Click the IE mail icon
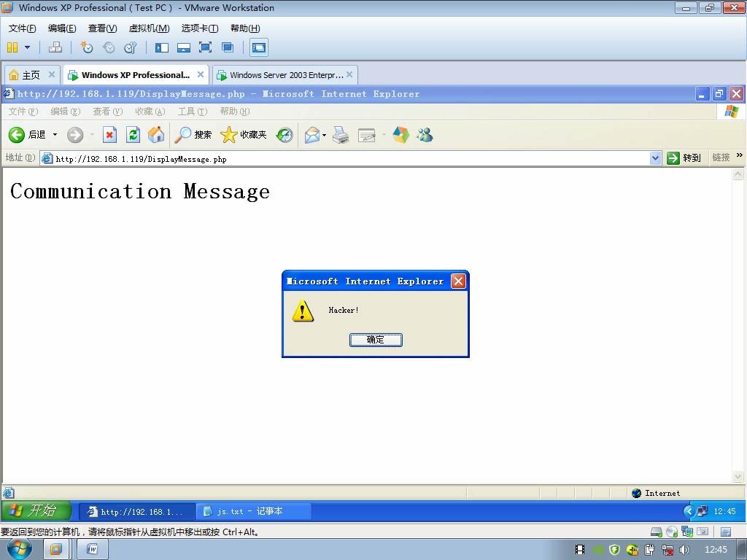Screen dimensions: 747x560 tap(312, 135)
